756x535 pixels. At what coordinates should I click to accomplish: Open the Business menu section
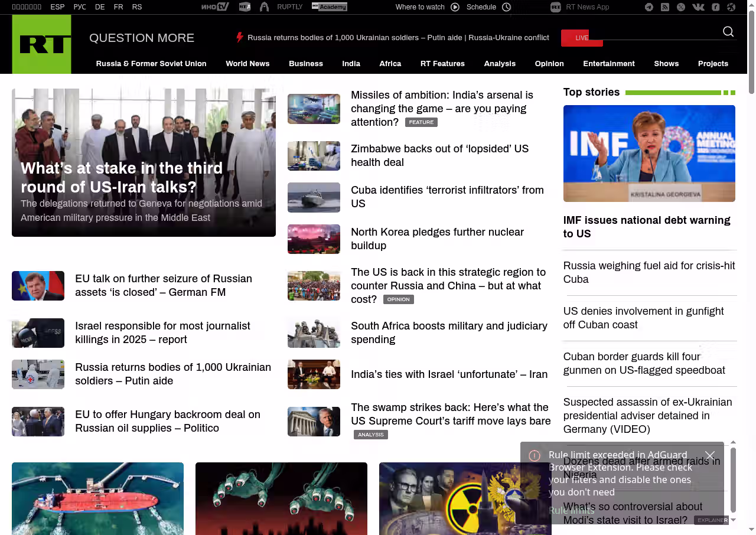pyautogui.click(x=305, y=64)
